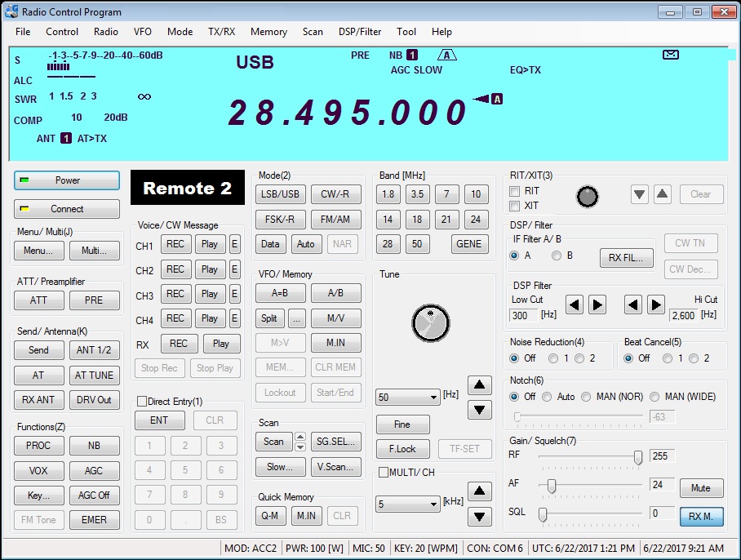Toggle the Power button with green indicator
The image size is (741, 560).
pos(67,180)
